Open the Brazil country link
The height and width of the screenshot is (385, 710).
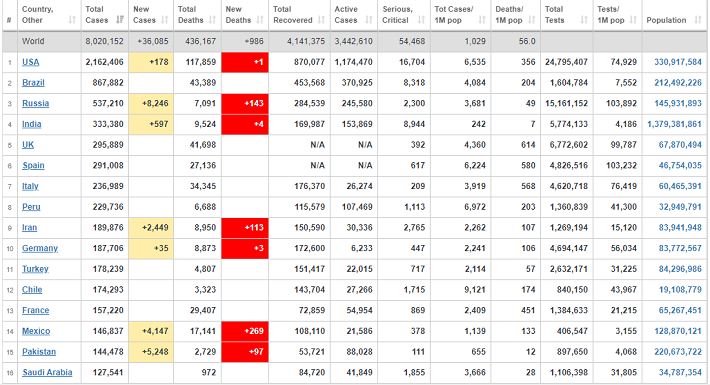(34, 83)
